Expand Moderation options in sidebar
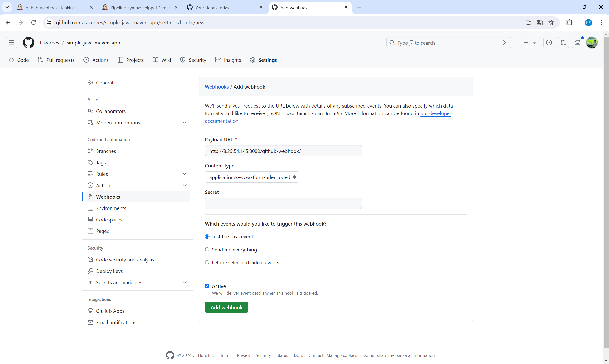The width and height of the screenshot is (609, 364). 185,122
